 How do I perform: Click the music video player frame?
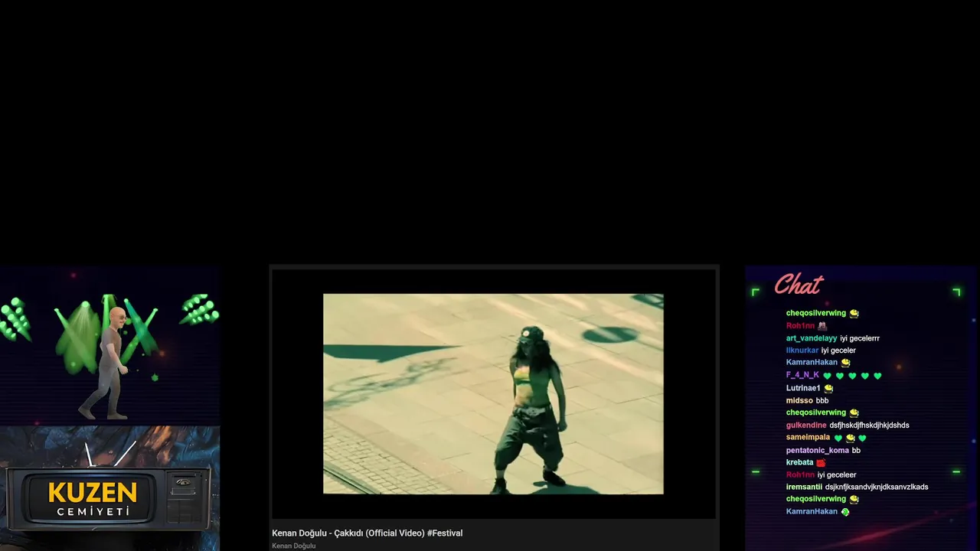tap(493, 393)
